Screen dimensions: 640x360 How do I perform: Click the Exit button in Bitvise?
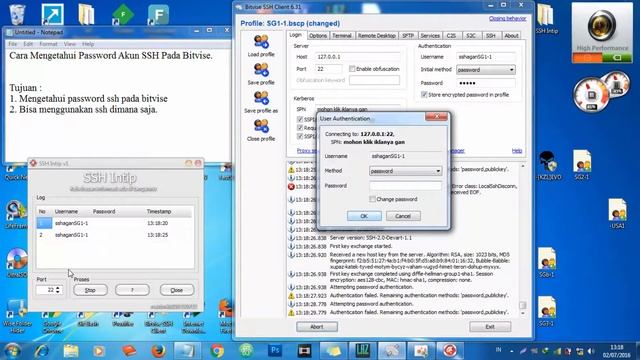490,327
